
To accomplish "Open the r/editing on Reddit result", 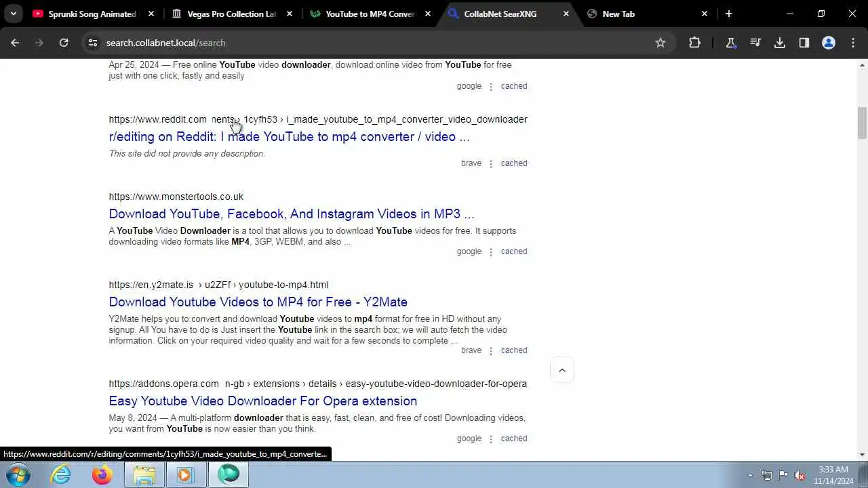I will [289, 136].
